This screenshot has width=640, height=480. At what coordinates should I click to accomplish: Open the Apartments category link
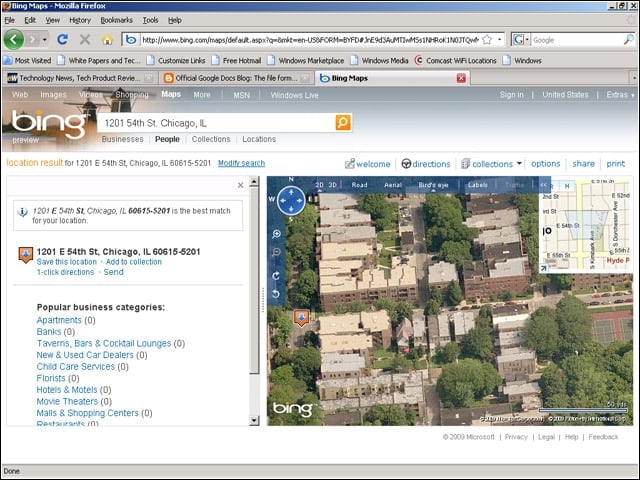59,320
